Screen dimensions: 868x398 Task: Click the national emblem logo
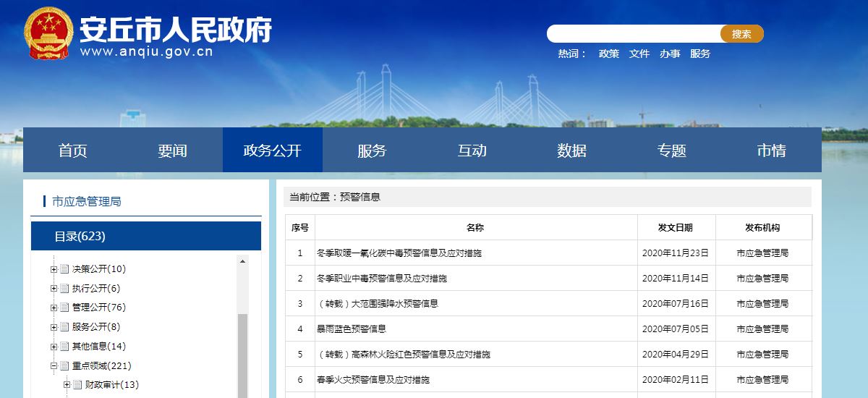(48, 33)
